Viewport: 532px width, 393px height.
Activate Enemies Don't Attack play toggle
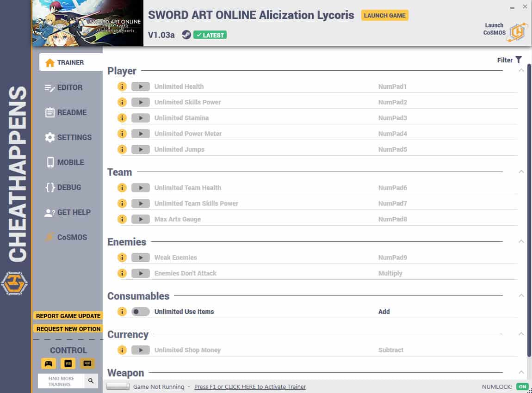[x=141, y=273]
